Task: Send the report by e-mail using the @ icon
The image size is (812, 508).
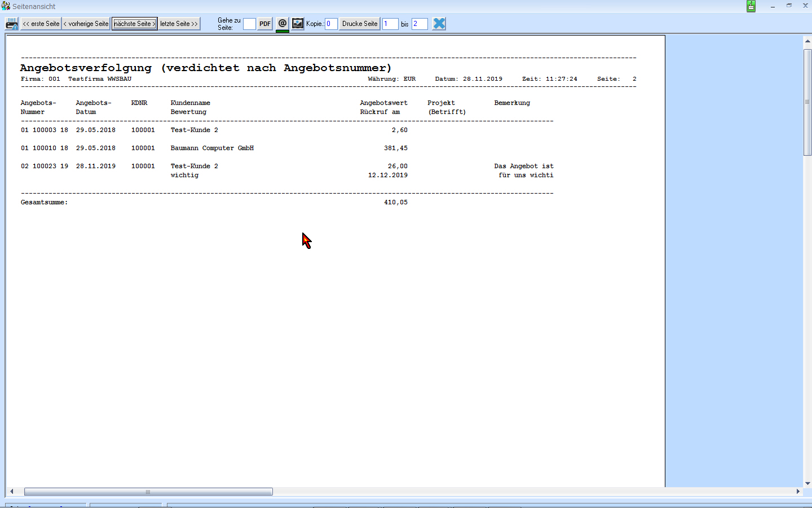Action: pyautogui.click(x=283, y=24)
